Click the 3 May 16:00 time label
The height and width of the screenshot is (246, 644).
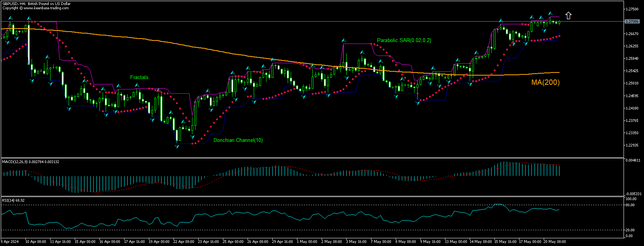pyautogui.click(x=357, y=242)
